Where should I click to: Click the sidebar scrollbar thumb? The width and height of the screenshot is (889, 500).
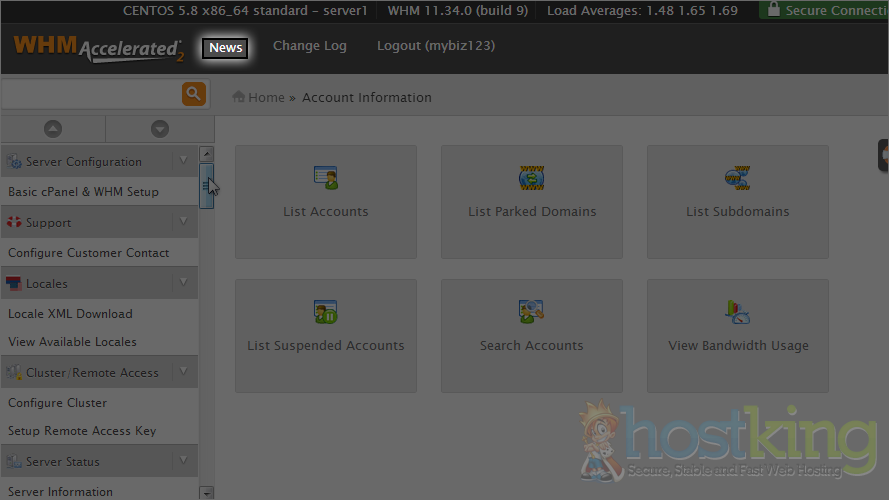(206, 186)
